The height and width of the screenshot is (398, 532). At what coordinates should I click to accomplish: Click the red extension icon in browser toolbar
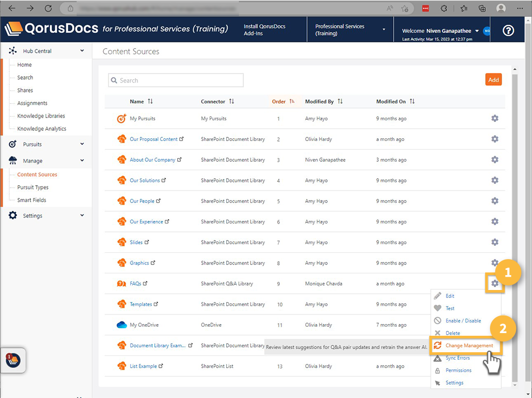[x=426, y=9]
